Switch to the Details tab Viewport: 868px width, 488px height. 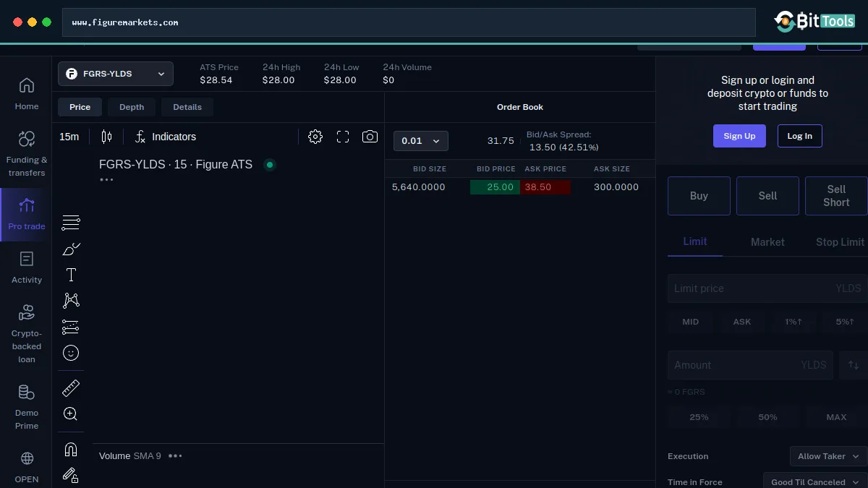pyautogui.click(x=187, y=107)
